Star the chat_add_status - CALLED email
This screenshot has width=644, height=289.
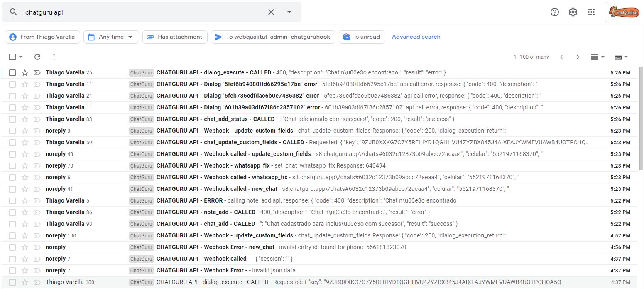click(x=25, y=119)
